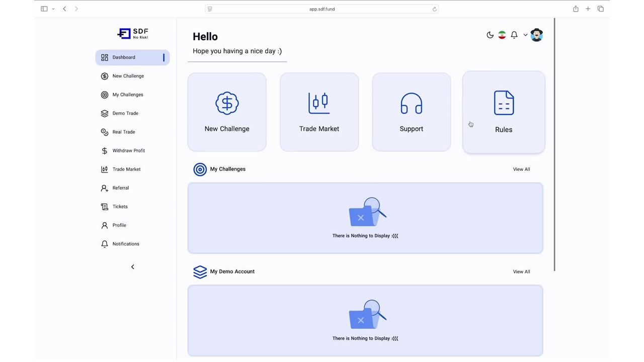Click View All for My Challenges
The image size is (644, 362).
(x=521, y=169)
